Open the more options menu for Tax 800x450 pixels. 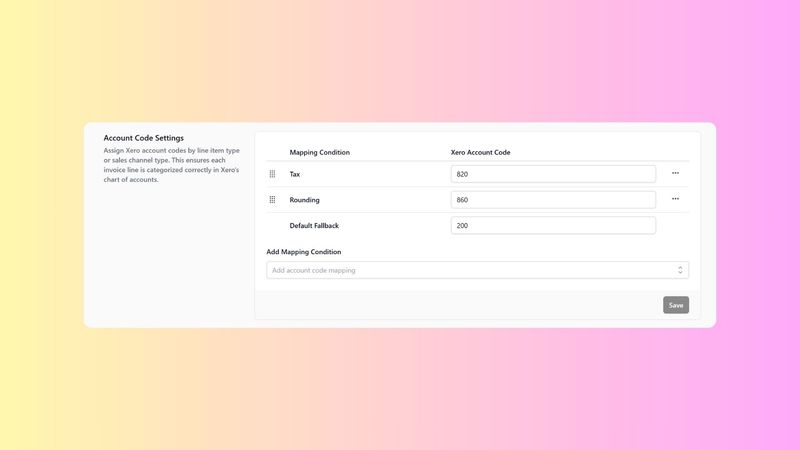tap(675, 173)
